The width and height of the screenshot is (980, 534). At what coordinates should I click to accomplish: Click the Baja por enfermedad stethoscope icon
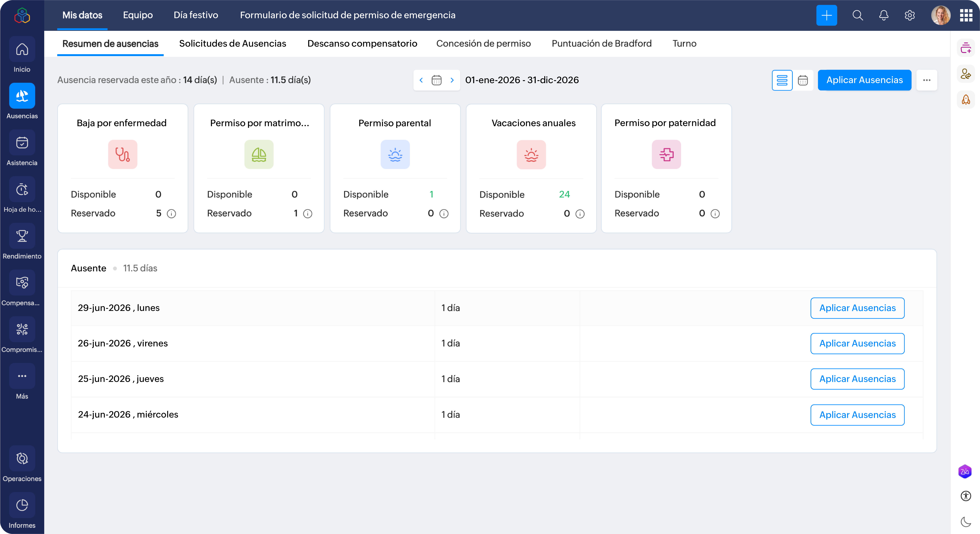[x=123, y=154]
